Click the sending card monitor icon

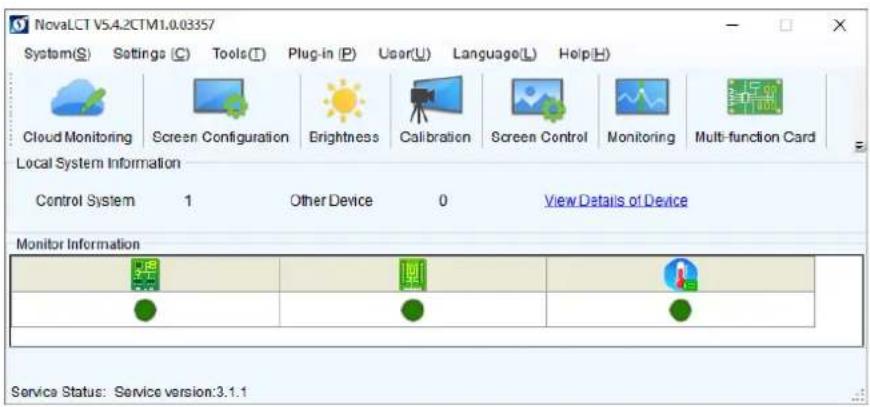pos(145,274)
